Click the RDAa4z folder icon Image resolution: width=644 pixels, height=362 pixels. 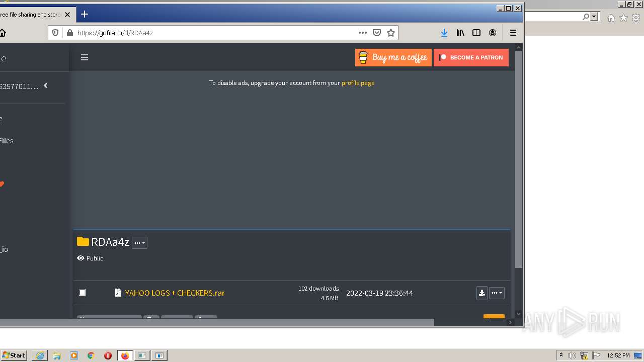83,242
